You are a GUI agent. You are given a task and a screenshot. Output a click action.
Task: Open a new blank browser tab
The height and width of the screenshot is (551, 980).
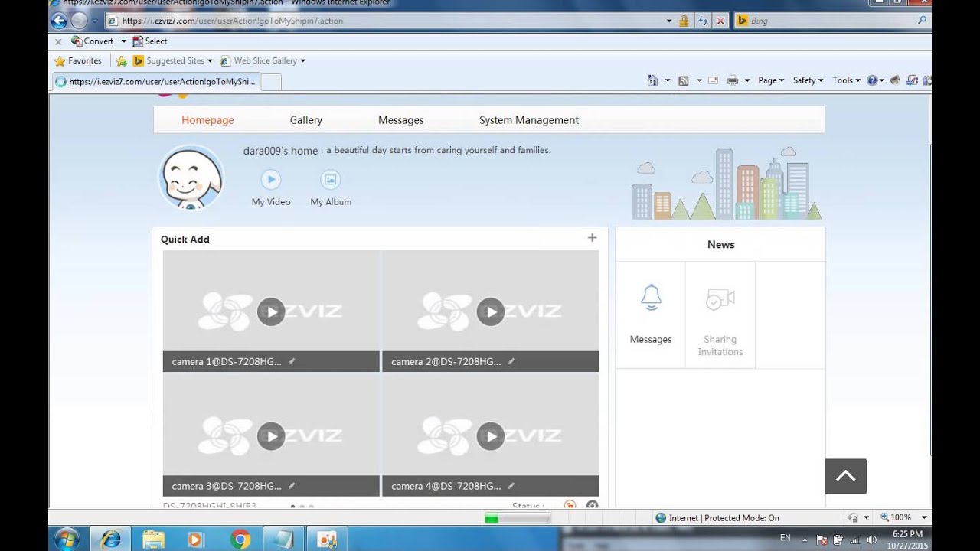point(271,82)
